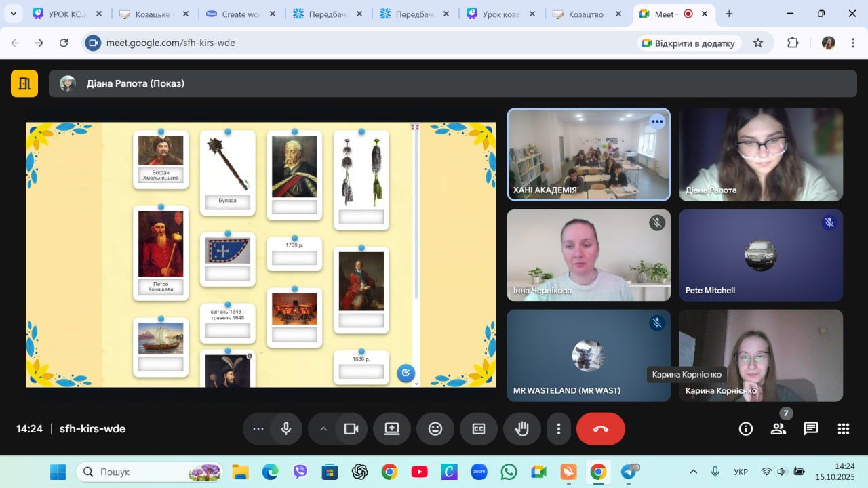This screenshot has width=868, height=488.
Task: Open more options three-dot menu
Action: [x=558, y=429]
